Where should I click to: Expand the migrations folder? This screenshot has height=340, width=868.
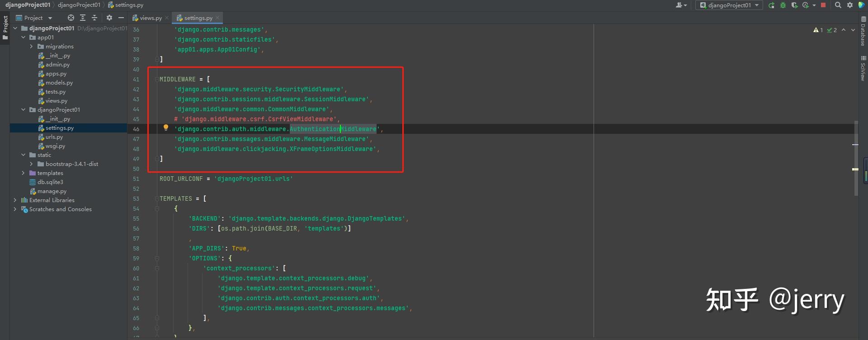(31, 47)
